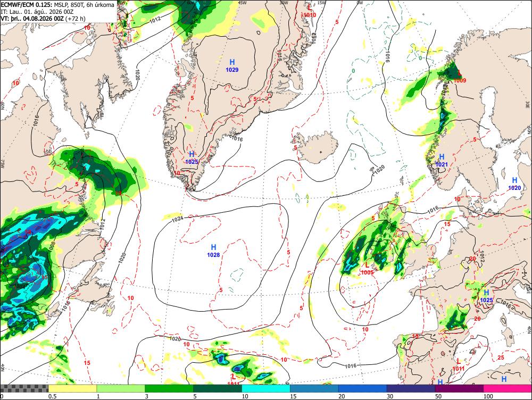Click the '30' legend scale value

pos(390,396)
